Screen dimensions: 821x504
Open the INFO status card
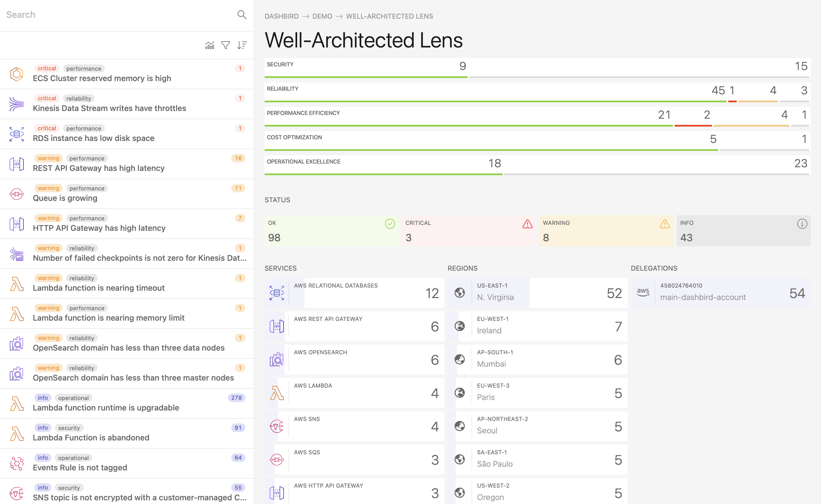(x=744, y=231)
